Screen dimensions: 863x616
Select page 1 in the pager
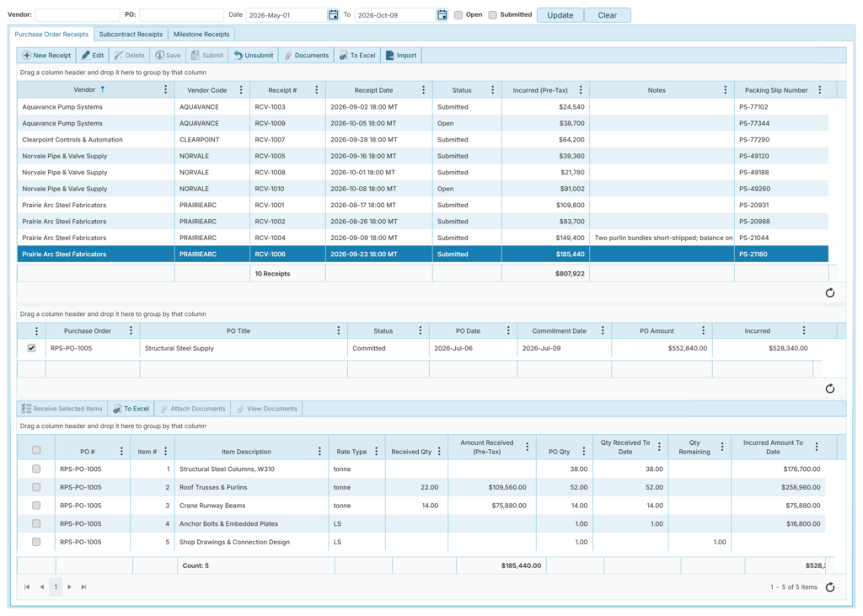56,587
